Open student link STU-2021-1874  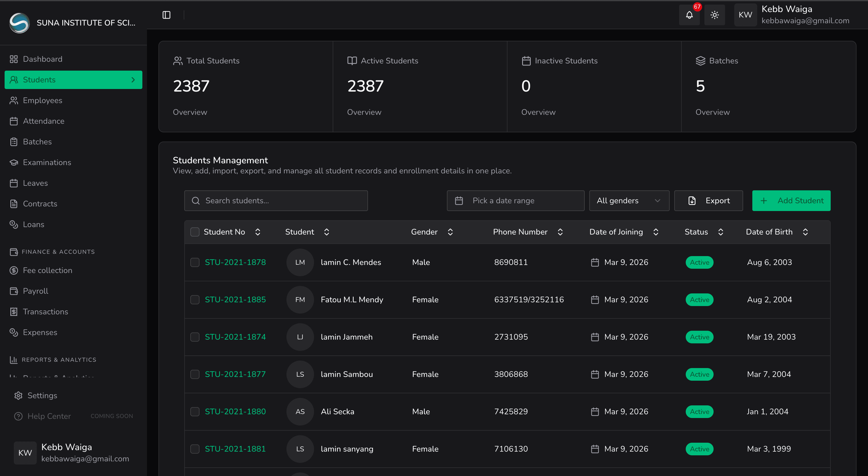235,337
